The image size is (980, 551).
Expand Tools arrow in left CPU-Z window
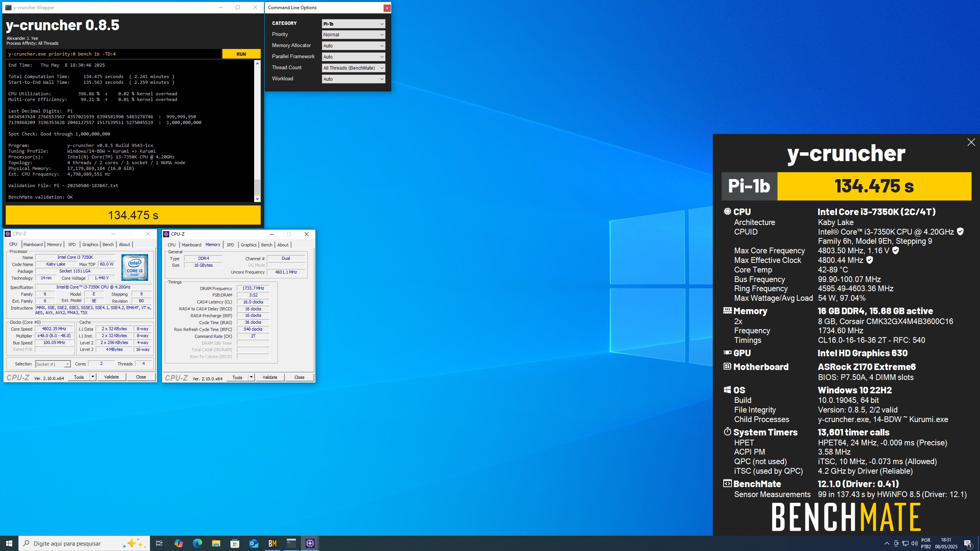click(93, 377)
